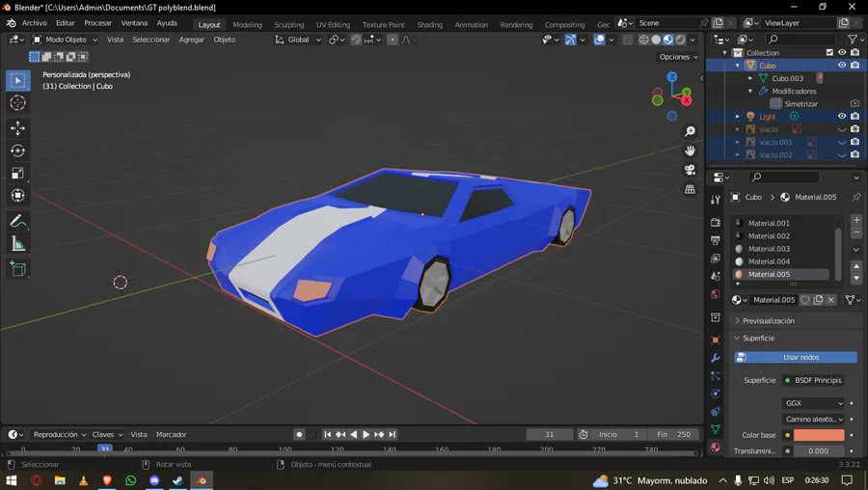Image resolution: width=868 pixels, height=490 pixels.
Task: Open Color base swatch
Action: [819, 435]
